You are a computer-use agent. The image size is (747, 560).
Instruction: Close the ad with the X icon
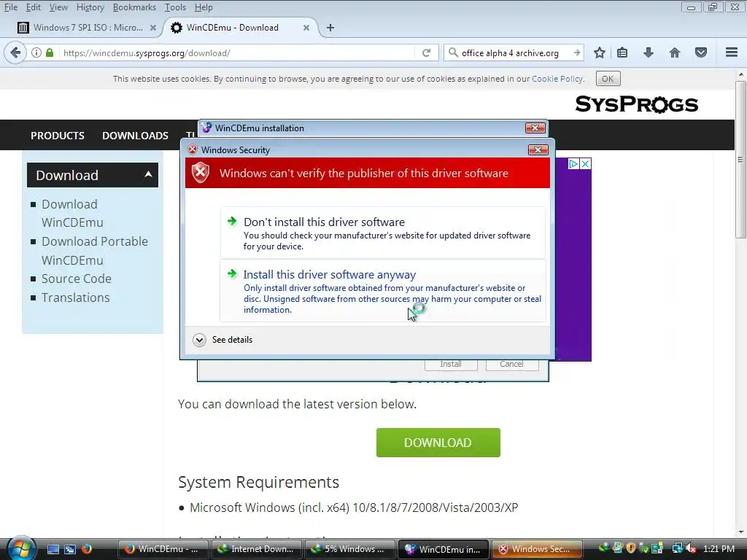586,164
